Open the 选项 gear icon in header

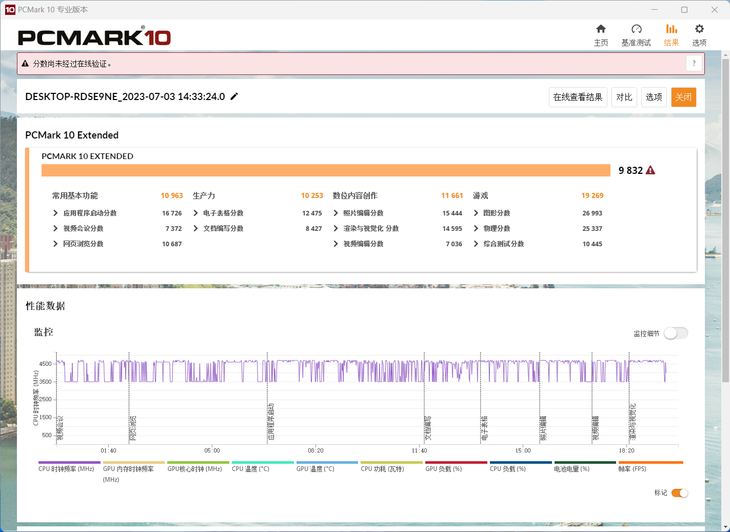point(699,29)
